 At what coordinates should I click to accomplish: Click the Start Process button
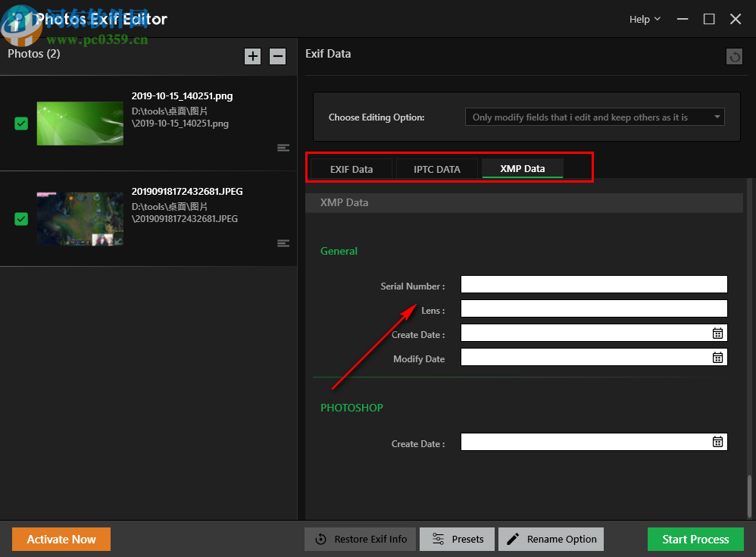(695, 539)
